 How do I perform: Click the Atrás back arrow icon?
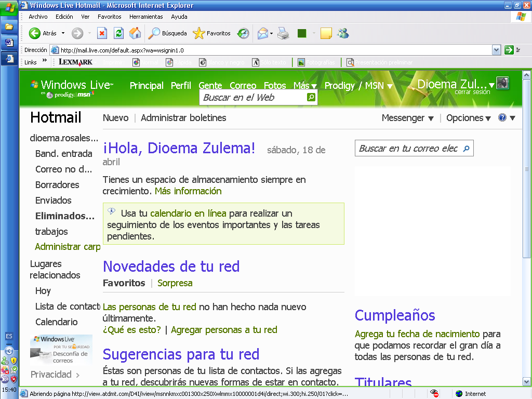34,33
